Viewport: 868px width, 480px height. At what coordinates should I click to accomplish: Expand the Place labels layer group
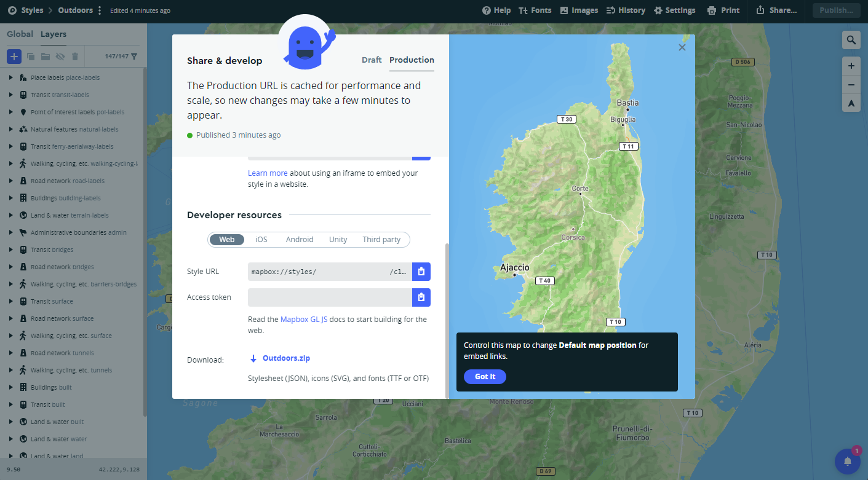10,77
